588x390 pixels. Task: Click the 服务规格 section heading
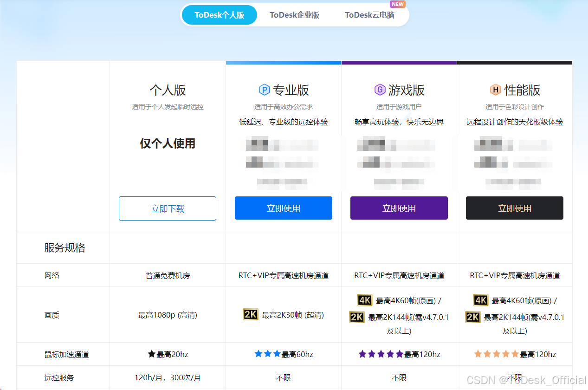[x=65, y=248]
